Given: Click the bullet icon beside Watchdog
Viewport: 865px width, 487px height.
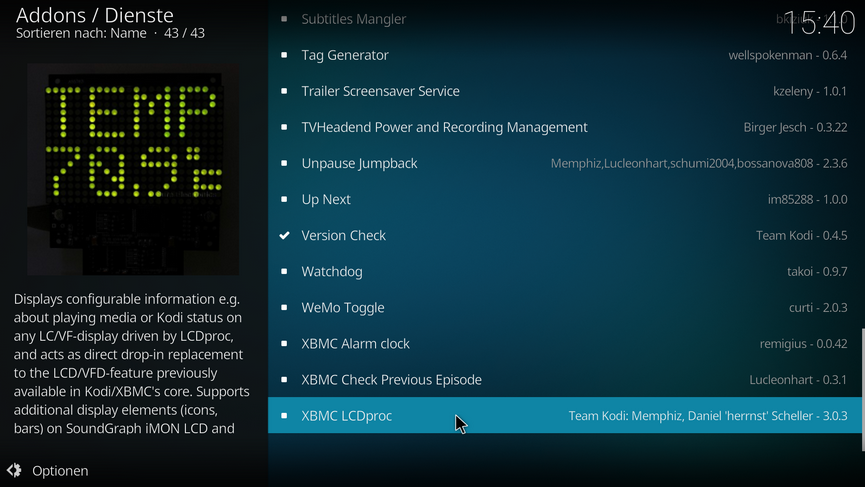Looking at the screenshot, I should tap(284, 271).
